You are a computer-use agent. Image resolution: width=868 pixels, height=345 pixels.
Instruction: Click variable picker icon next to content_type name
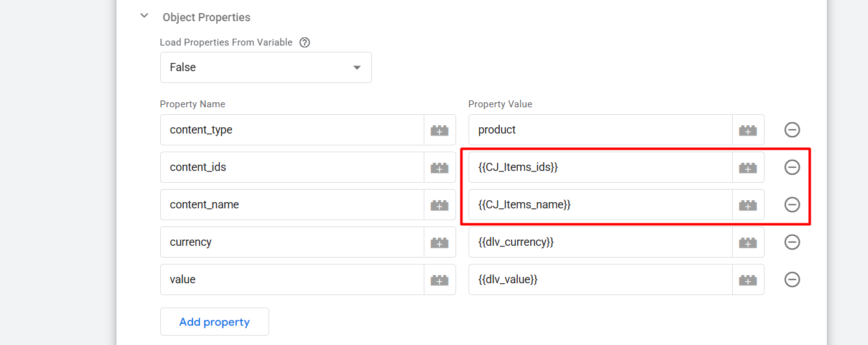click(439, 130)
